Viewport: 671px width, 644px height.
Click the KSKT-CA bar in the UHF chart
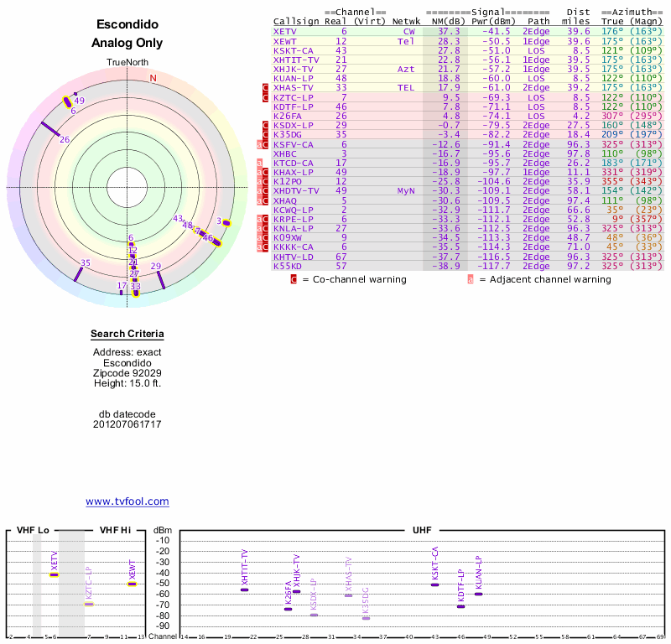(434, 585)
